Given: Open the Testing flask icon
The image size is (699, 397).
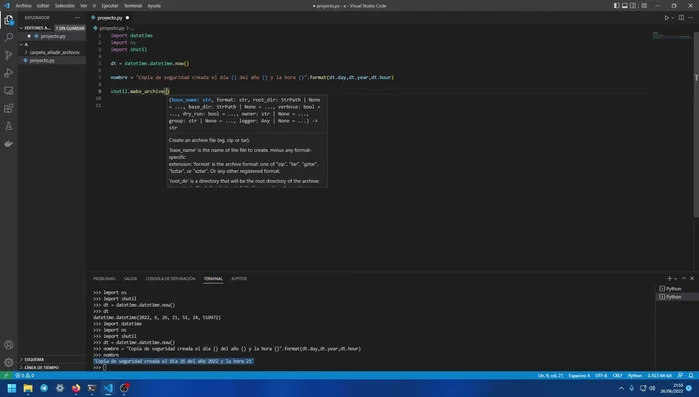Looking at the screenshot, I should click(x=8, y=126).
